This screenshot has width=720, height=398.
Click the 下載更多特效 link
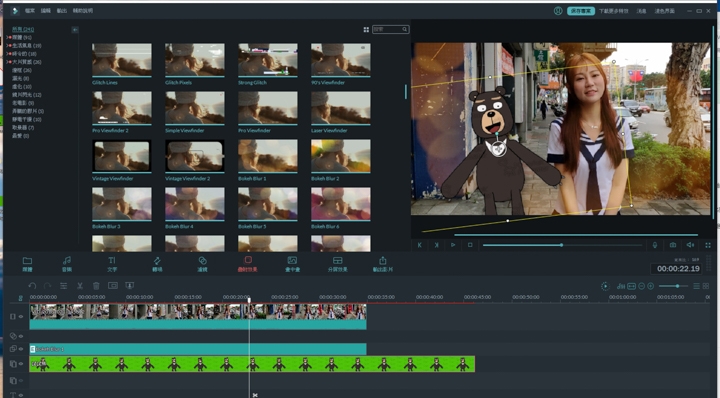click(x=613, y=11)
